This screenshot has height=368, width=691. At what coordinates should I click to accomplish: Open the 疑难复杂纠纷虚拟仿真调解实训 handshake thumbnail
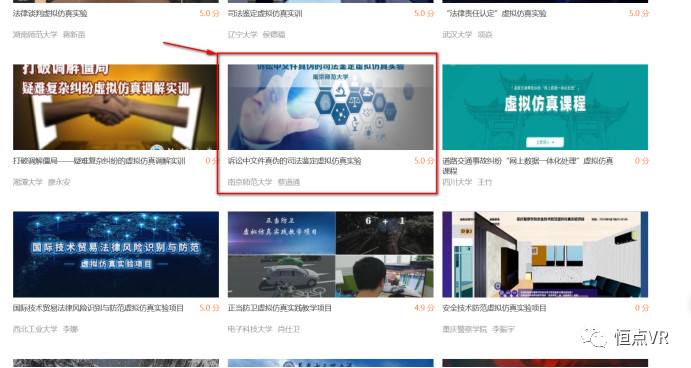coord(115,107)
